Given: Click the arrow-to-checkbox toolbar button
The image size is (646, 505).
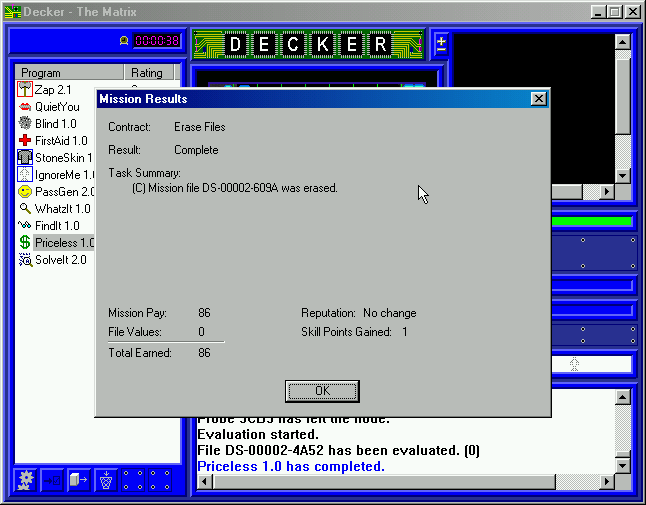Looking at the screenshot, I should click(52, 480).
